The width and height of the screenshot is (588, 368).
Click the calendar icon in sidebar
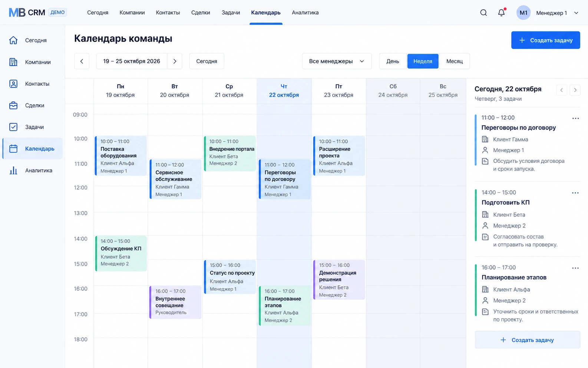point(13,149)
